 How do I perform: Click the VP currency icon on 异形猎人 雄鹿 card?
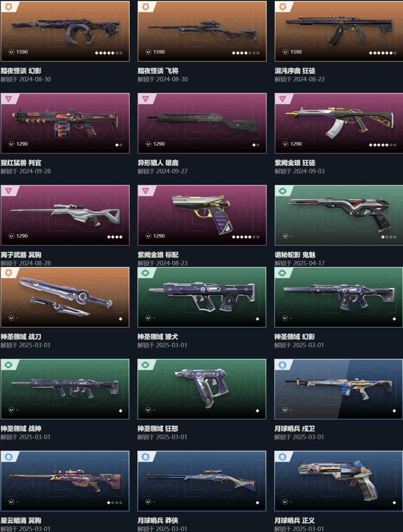148,144
